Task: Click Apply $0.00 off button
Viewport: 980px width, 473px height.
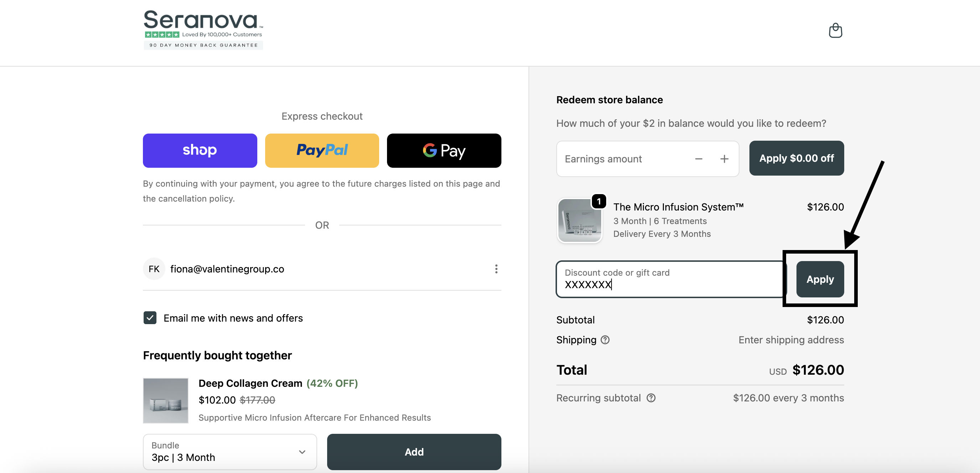Action: [x=796, y=158]
